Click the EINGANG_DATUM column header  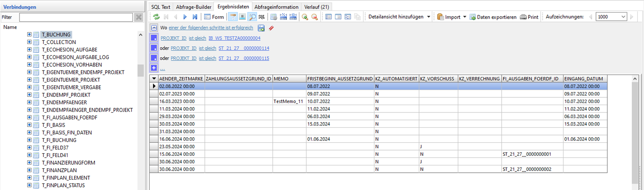[585, 79]
